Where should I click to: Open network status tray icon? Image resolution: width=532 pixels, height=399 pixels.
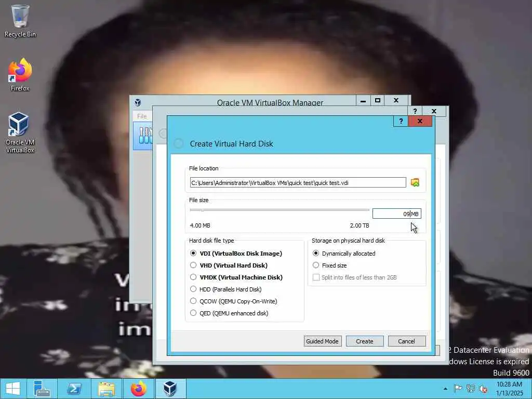[470, 389]
